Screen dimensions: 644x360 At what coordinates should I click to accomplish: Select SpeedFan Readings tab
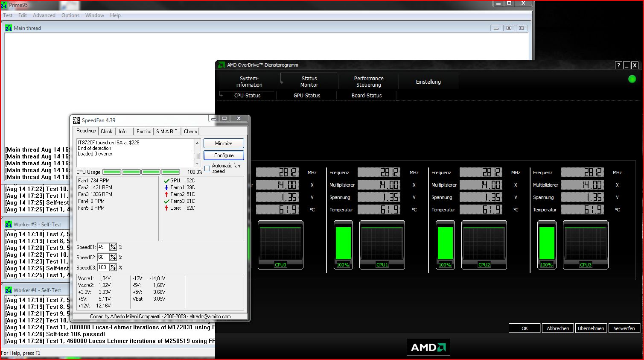tap(86, 131)
